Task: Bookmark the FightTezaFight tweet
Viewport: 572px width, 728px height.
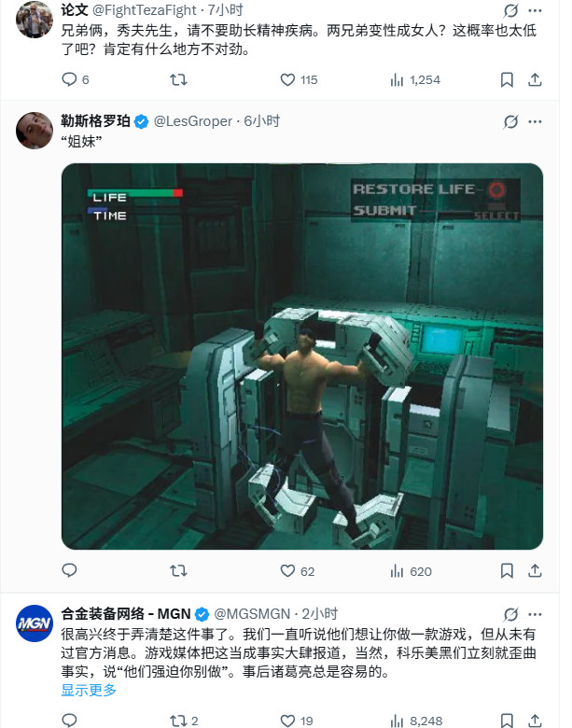Action: pos(507,80)
